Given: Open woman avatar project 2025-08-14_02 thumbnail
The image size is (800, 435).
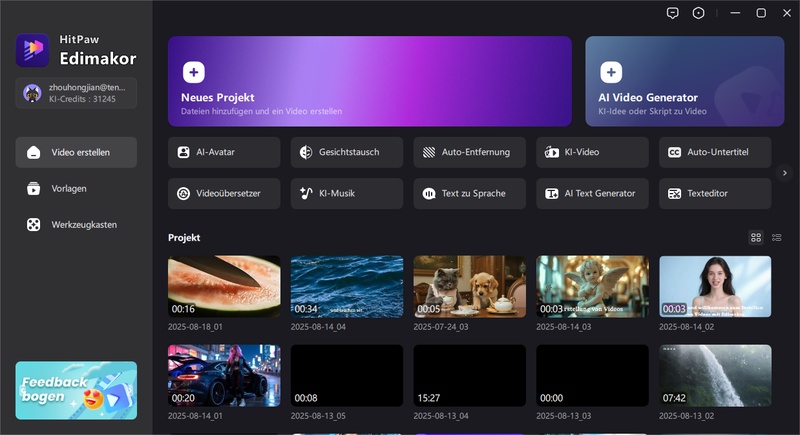Looking at the screenshot, I should click(715, 287).
